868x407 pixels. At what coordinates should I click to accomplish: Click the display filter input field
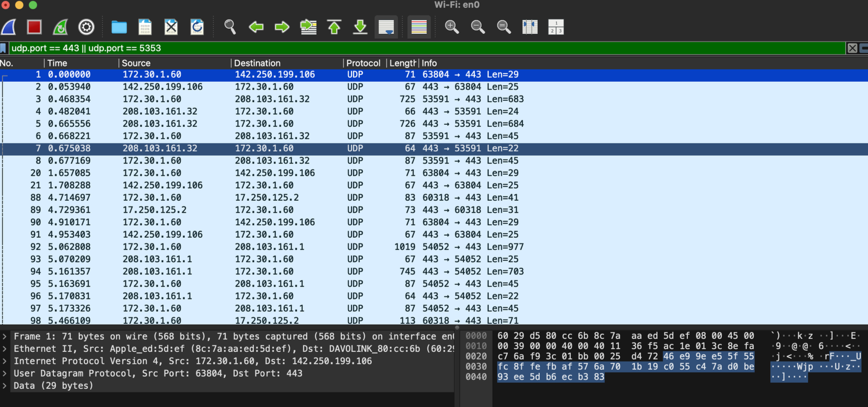pyautogui.click(x=427, y=48)
